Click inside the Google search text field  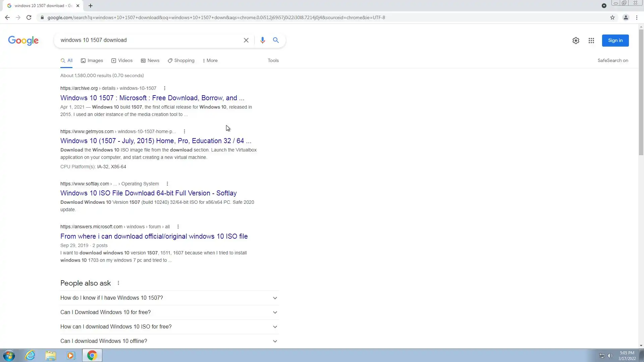[148, 40]
